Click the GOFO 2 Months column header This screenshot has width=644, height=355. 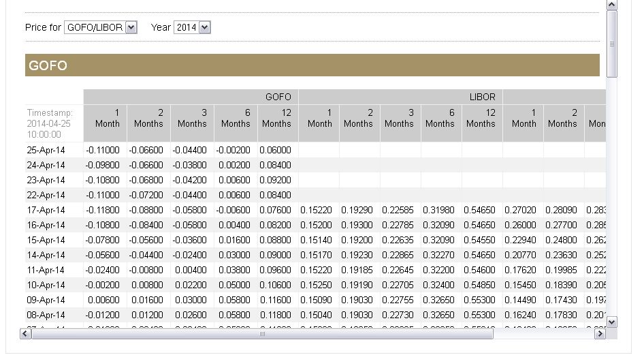[x=148, y=123]
